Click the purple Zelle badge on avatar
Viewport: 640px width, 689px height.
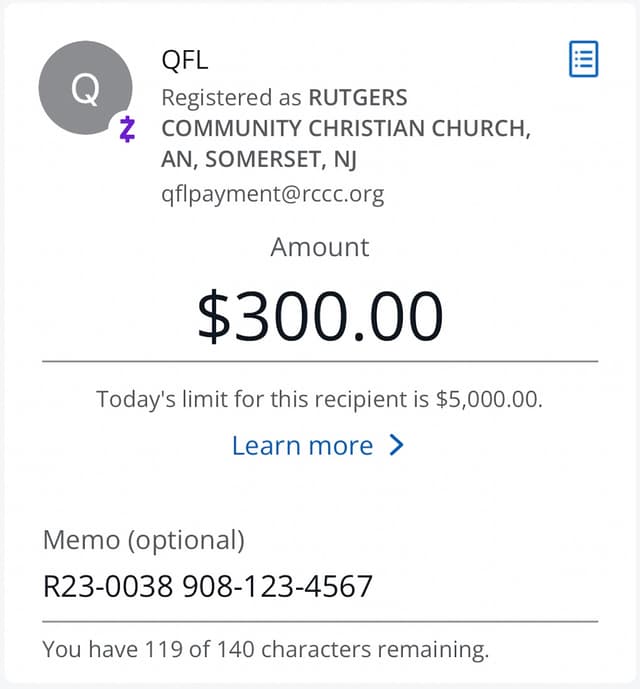[x=127, y=129]
